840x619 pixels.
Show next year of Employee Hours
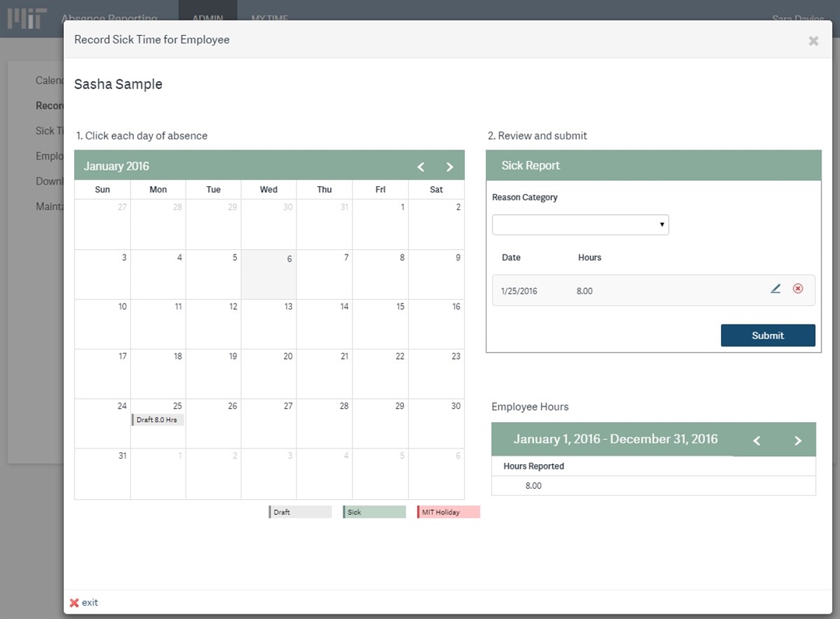click(797, 441)
